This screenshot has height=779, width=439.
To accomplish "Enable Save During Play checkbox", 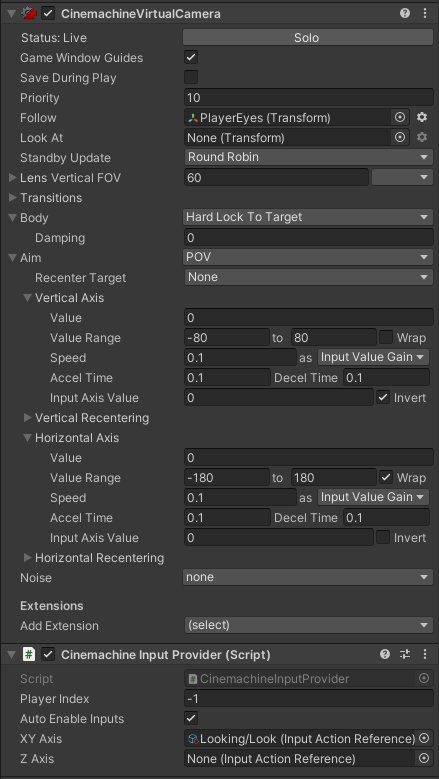I will 191,78.
